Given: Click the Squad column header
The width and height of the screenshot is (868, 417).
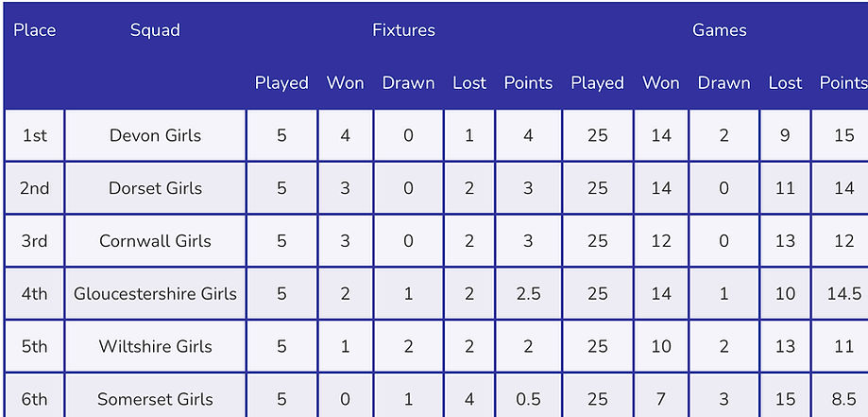Looking at the screenshot, I should (155, 30).
